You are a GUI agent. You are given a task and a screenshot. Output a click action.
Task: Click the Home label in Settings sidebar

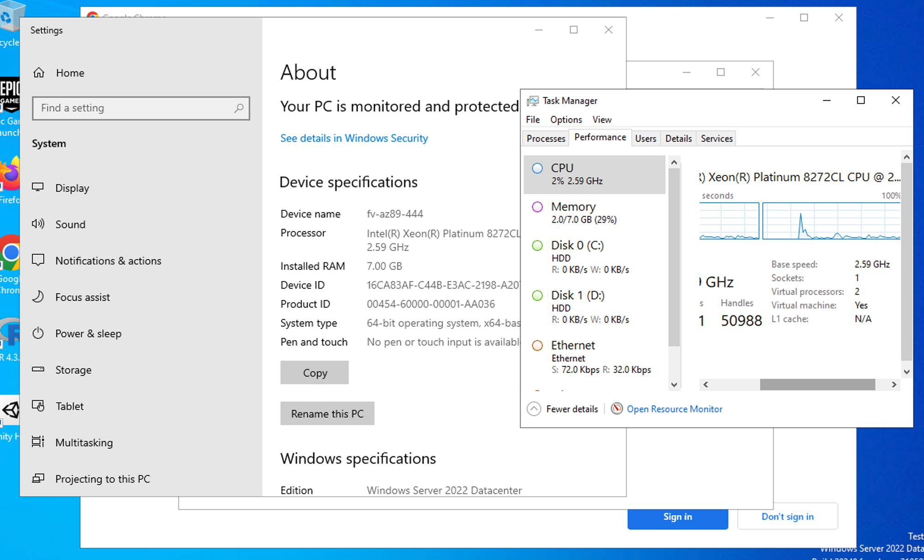point(70,73)
